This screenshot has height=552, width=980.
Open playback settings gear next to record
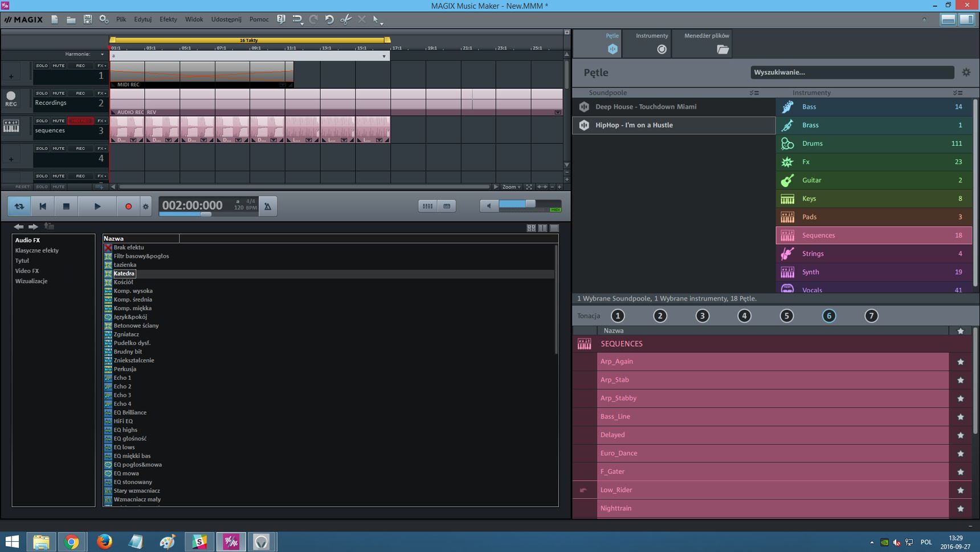tap(145, 206)
